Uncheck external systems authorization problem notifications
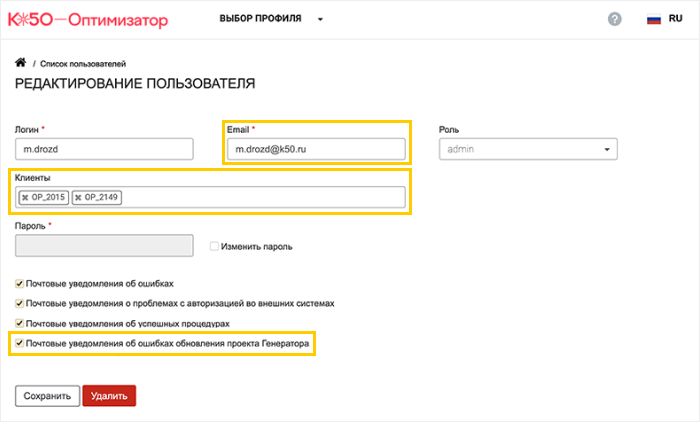This screenshot has width=700, height=422. [20, 303]
